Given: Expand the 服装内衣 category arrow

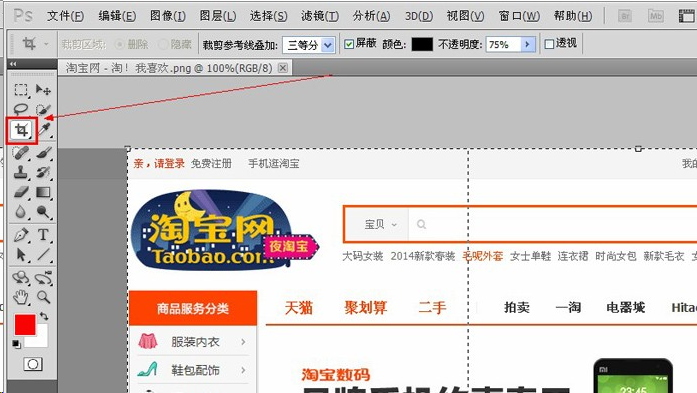Looking at the screenshot, I should tap(243, 342).
